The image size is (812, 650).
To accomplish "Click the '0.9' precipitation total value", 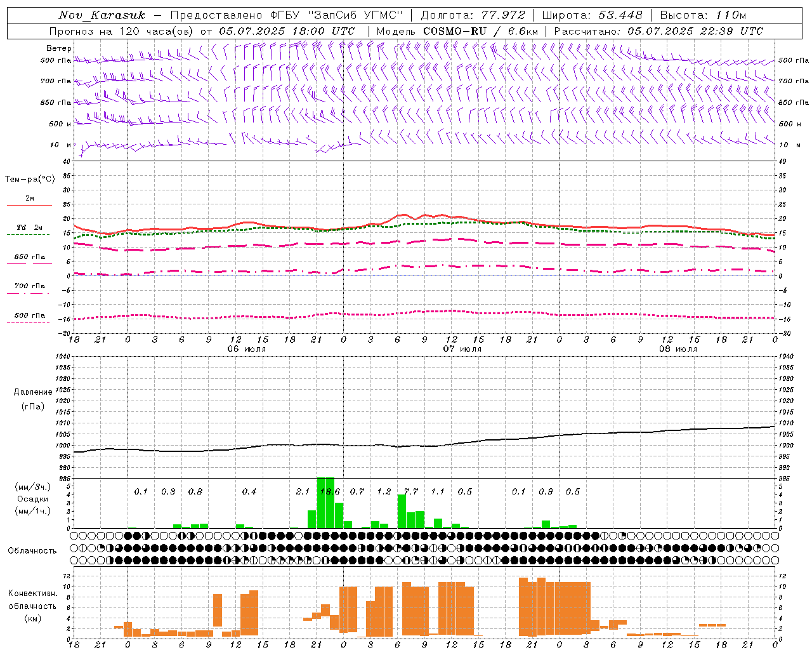I will point(546,492).
